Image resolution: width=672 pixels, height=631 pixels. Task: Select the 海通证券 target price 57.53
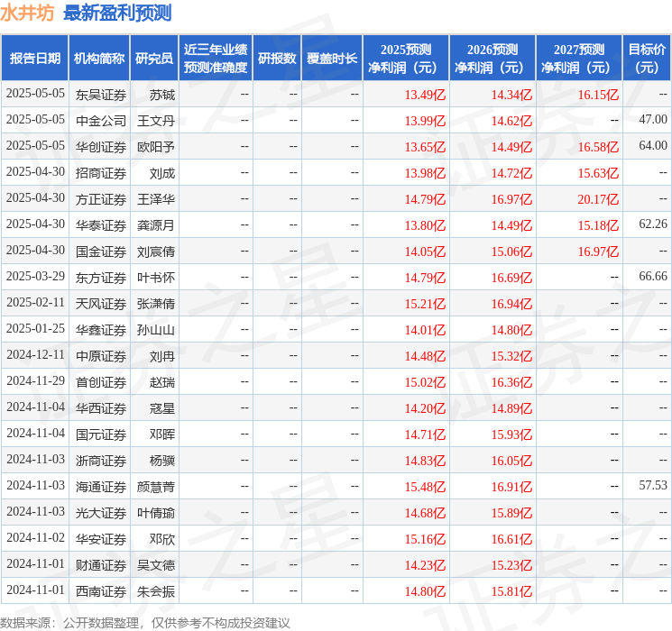652,485
